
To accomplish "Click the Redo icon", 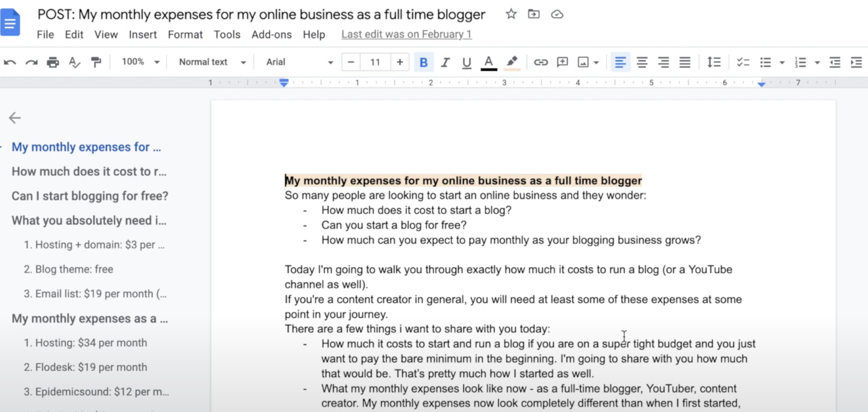I will [31, 62].
